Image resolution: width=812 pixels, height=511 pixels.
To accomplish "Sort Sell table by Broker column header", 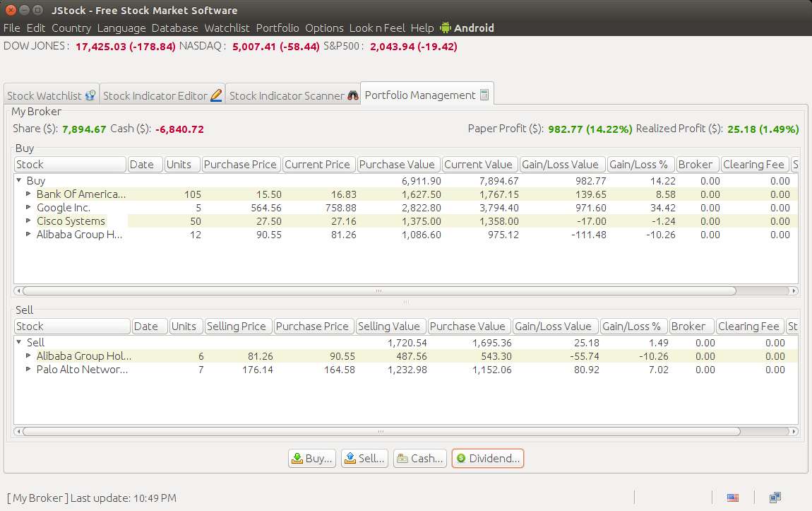I will 691,326.
